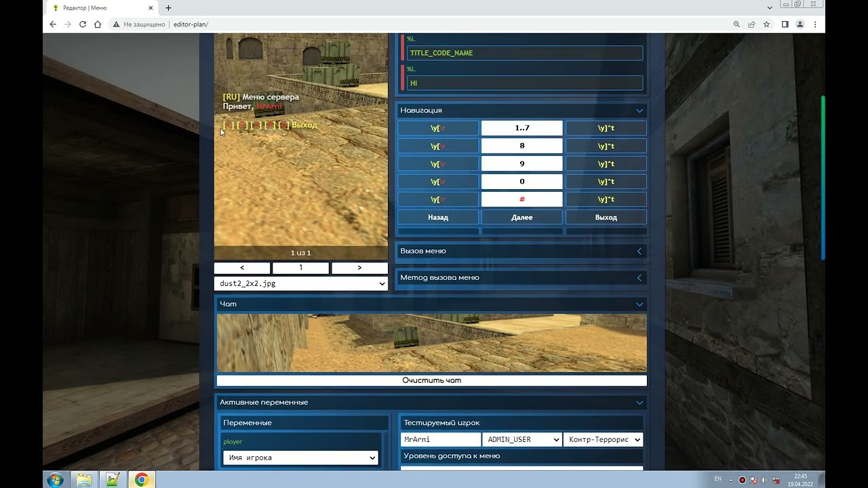868x488 pixels.
Task: Click the MrArni player name field
Action: click(x=441, y=439)
